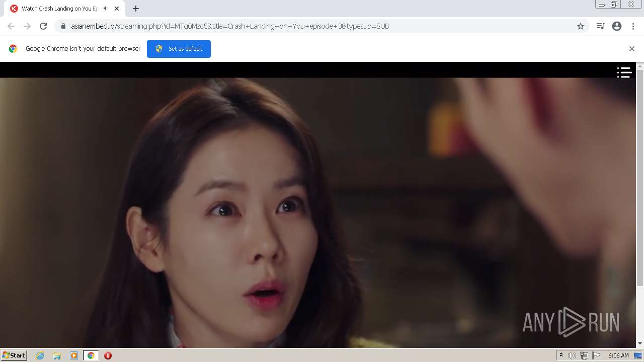The width and height of the screenshot is (644, 362).
Task: Close the Chrome window
Action: 631,5
